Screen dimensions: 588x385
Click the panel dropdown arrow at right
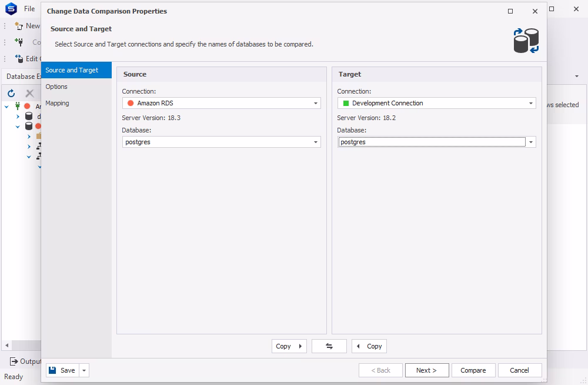[x=577, y=77]
